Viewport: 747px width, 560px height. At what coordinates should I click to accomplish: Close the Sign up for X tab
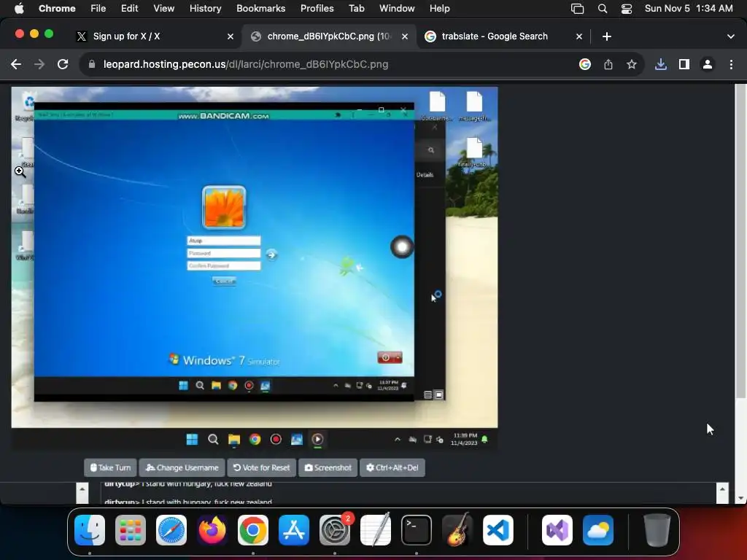(x=230, y=36)
